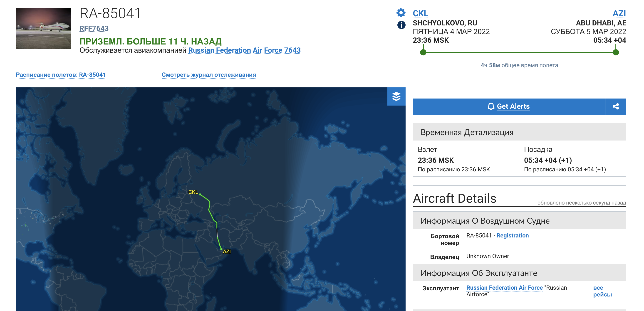Viewport: 644px width, 311px height.
Task: View the tracking log link
Action: click(209, 75)
